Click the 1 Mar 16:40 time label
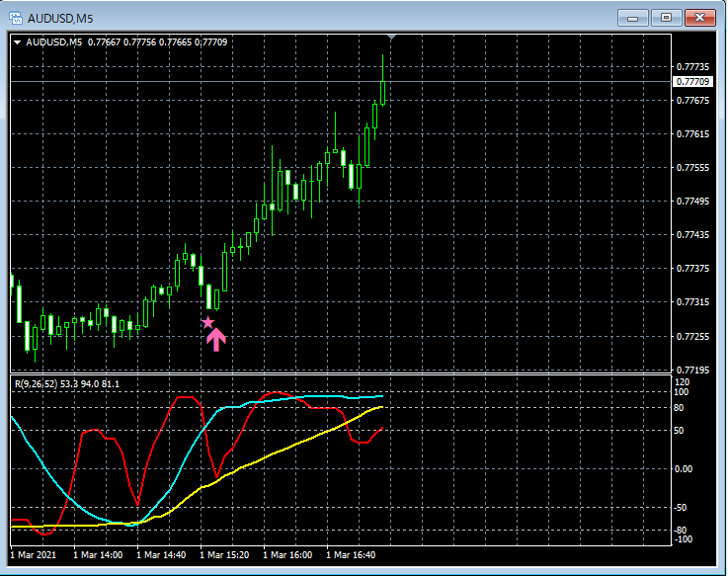 point(351,555)
